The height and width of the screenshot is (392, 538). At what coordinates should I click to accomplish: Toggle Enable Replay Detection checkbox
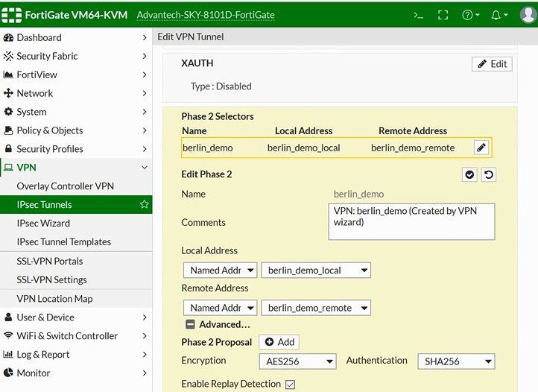[x=290, y=384]
